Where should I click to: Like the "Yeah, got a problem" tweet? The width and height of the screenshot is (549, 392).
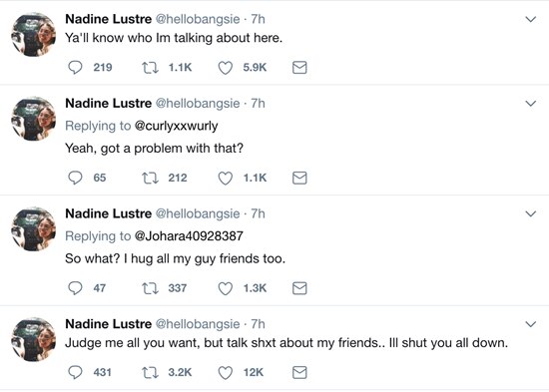pyautogui.click(x=226, y=179)
